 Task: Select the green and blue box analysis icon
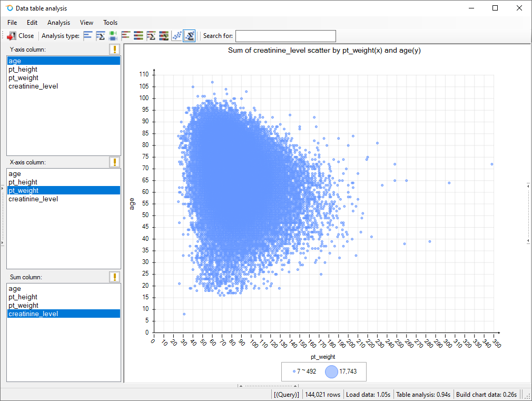[x=113, y=36]
